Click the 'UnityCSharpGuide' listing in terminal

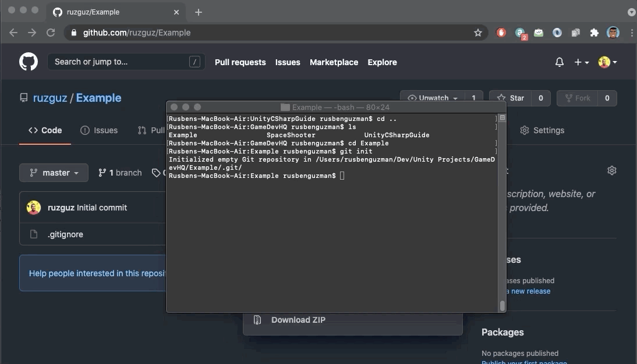point(397,135)
